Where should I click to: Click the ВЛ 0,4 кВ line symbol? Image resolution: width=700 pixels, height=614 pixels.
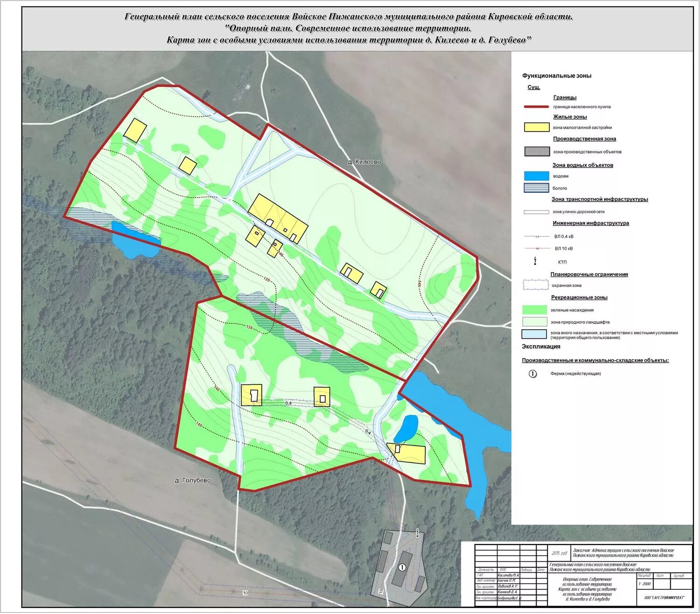click(536, 237)
